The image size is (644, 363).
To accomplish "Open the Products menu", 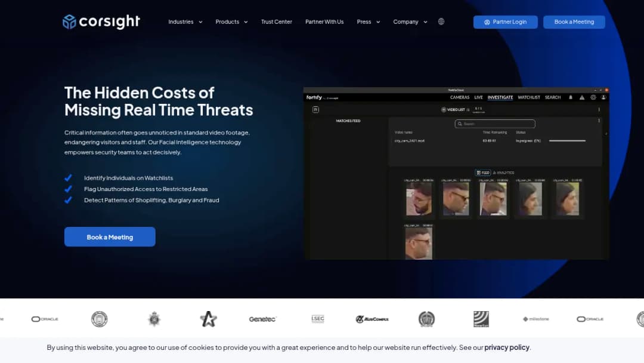I will point(227,21).
